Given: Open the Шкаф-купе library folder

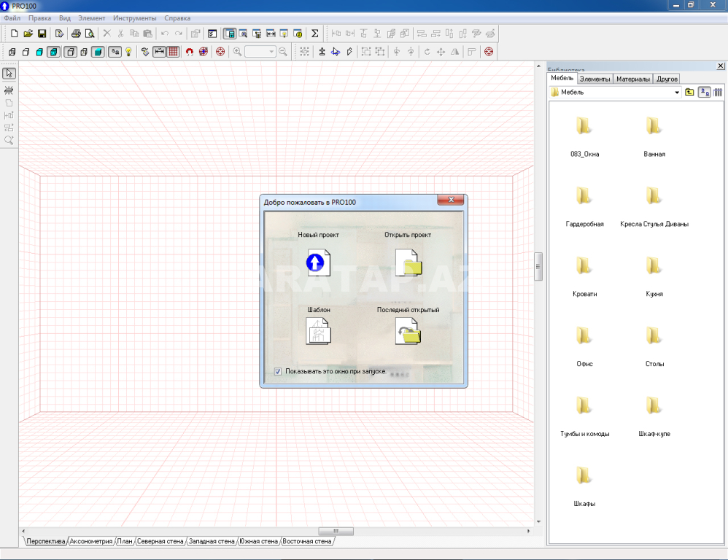Looking at the screenshot, I should [x=654, y=416].
